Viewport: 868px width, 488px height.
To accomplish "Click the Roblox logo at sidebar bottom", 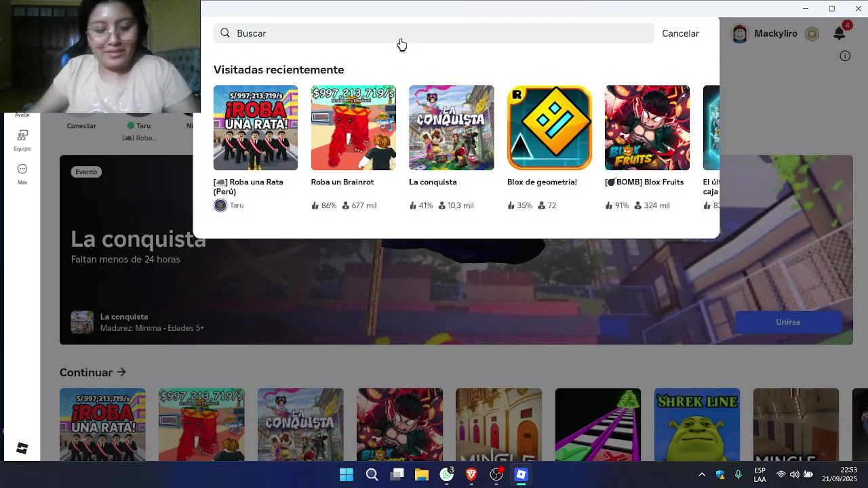I will [x=22, y=448].
